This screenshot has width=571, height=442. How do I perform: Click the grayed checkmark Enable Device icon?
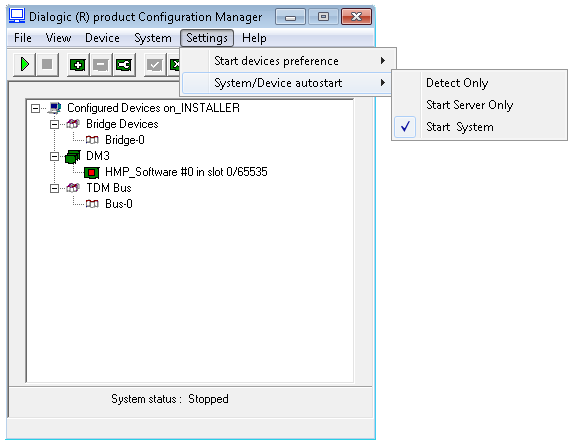point(155,65)
